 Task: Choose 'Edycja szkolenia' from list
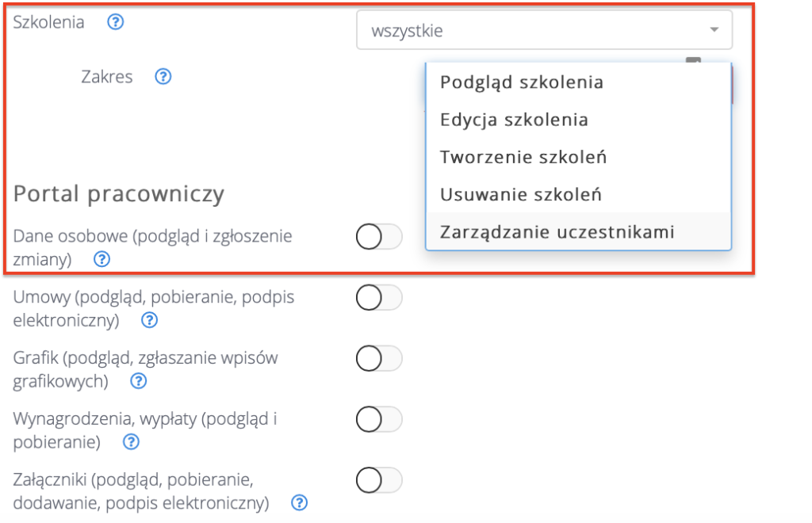tap(514, 120)
